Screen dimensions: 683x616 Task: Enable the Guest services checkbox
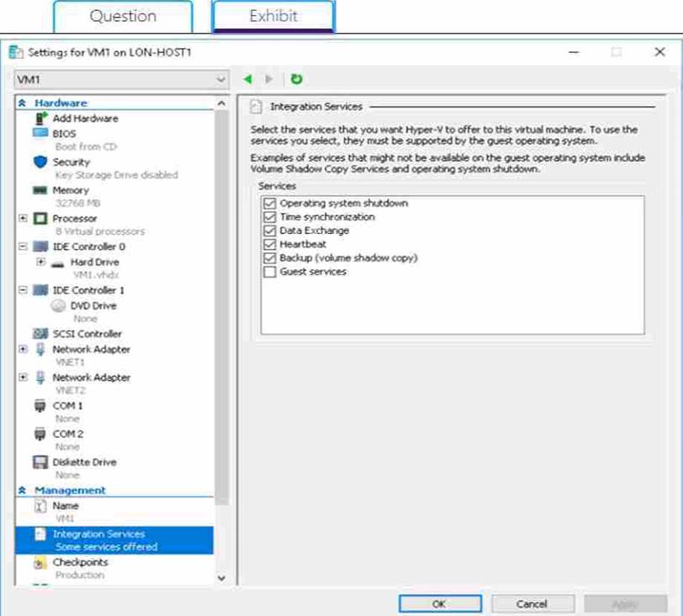(x=269, y=272)
